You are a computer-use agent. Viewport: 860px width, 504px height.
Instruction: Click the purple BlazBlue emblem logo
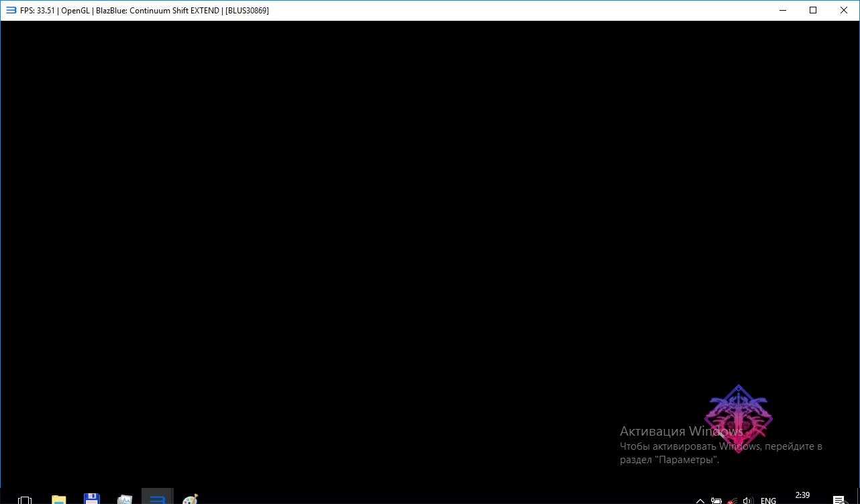point(738,418)
